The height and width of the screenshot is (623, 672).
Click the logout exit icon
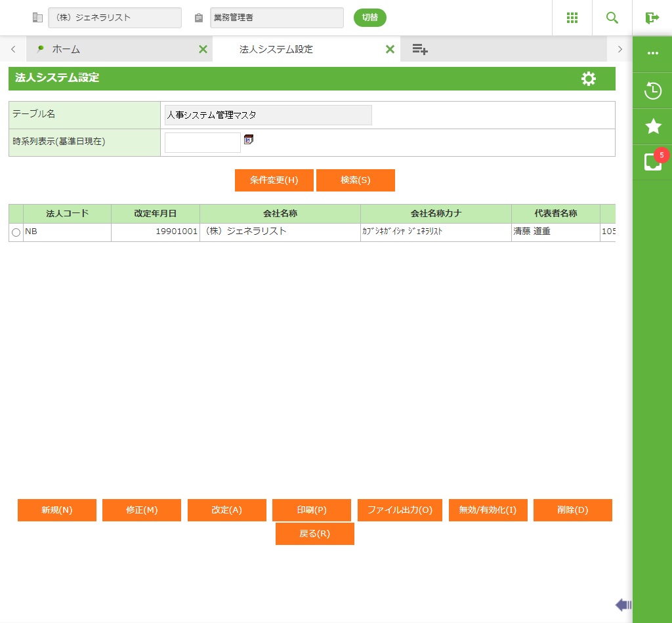coord(652,18)
